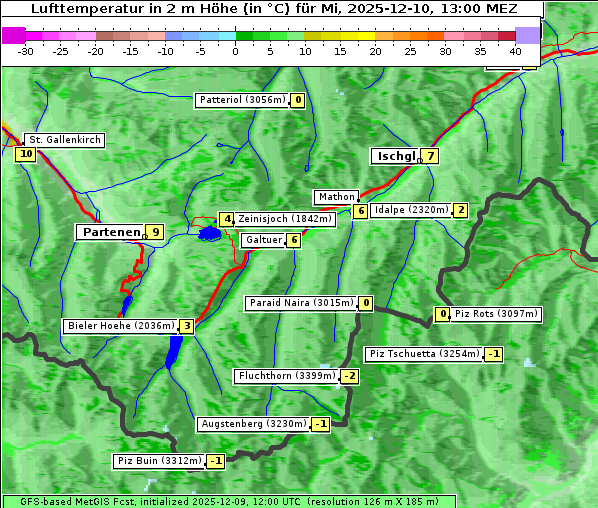Screen dimensions: 598x508
Task: Click Galtuer temperature value 6
Action: [x=294, y=240]
